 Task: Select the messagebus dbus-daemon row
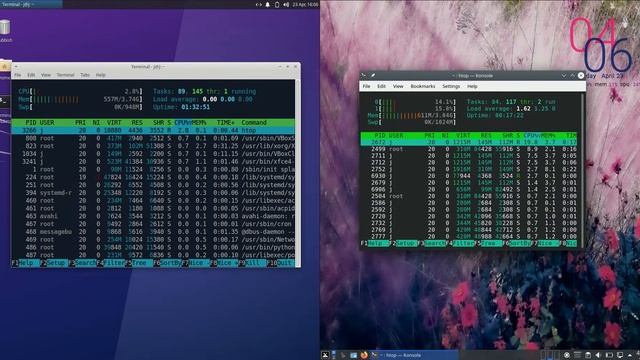point(153,231)
